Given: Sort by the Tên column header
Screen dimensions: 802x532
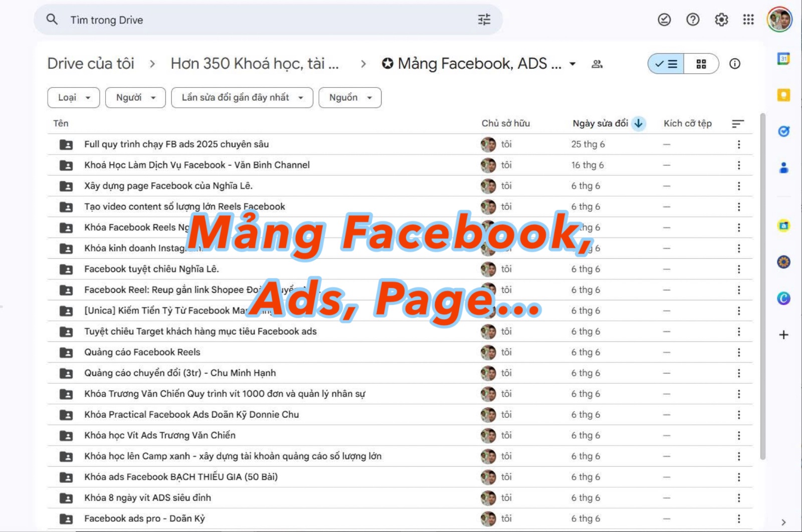Looking at the screenshot, I should [x=61, y=123].
